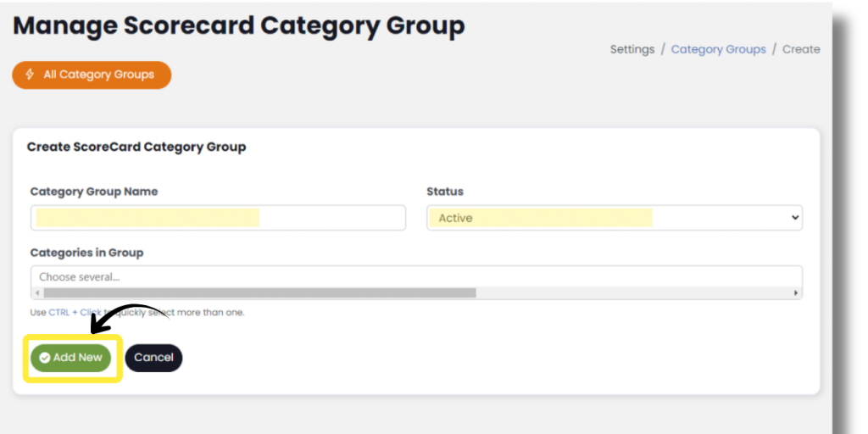The width and height of the screenshot is (868, 434).
Task: Open the Choose several categories selector
Action: 415,277
